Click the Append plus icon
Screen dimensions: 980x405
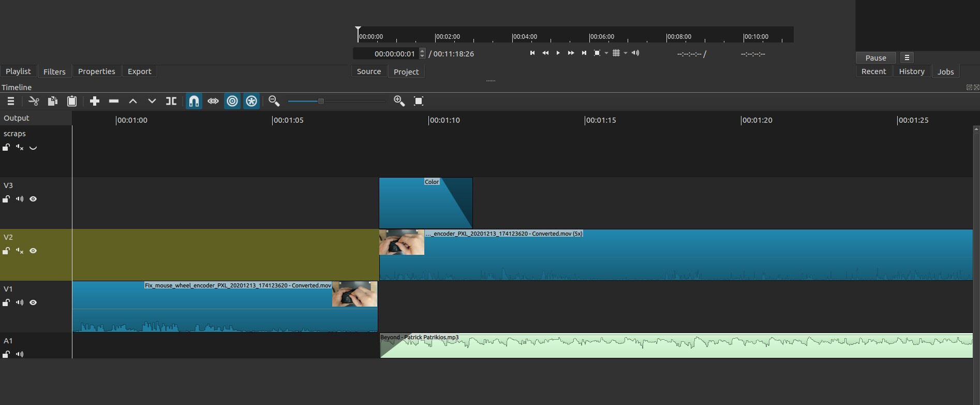pos(94,101)
